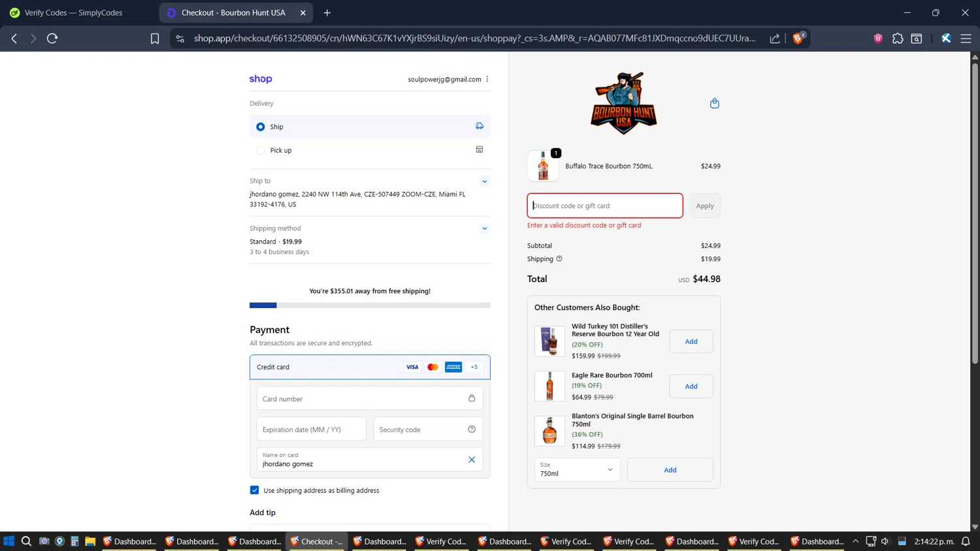Go back using the browser back arrow
Image resolution: width=980 pixels, height=551 pixels.
(x=14, y=39)
